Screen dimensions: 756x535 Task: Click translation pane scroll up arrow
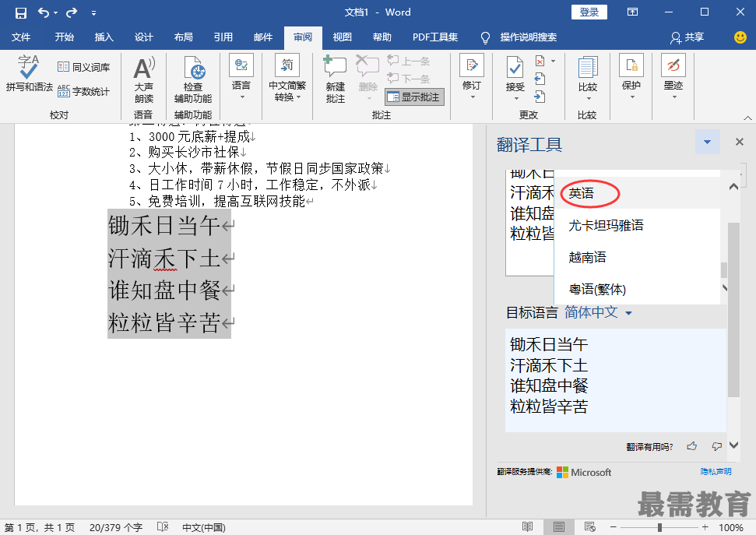[x=733, y=186]
